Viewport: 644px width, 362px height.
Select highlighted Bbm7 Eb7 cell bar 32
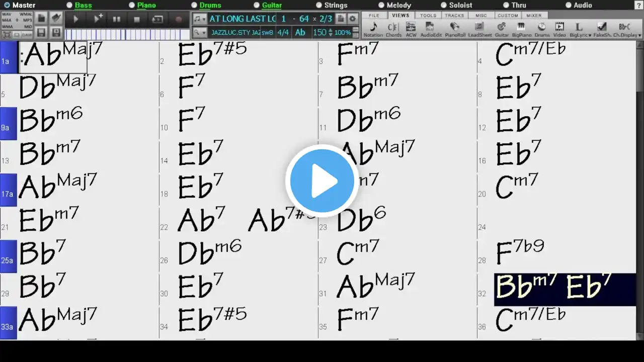[565, 290]
